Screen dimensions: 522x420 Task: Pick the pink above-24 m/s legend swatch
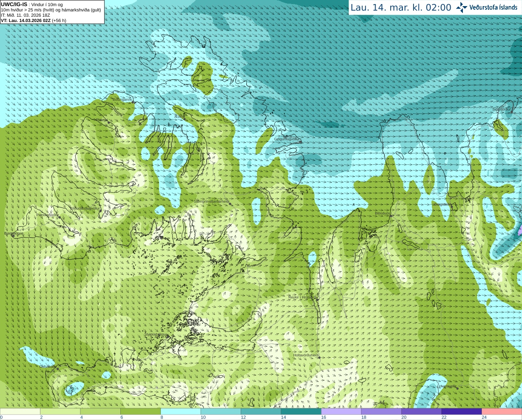coord(502,411)
